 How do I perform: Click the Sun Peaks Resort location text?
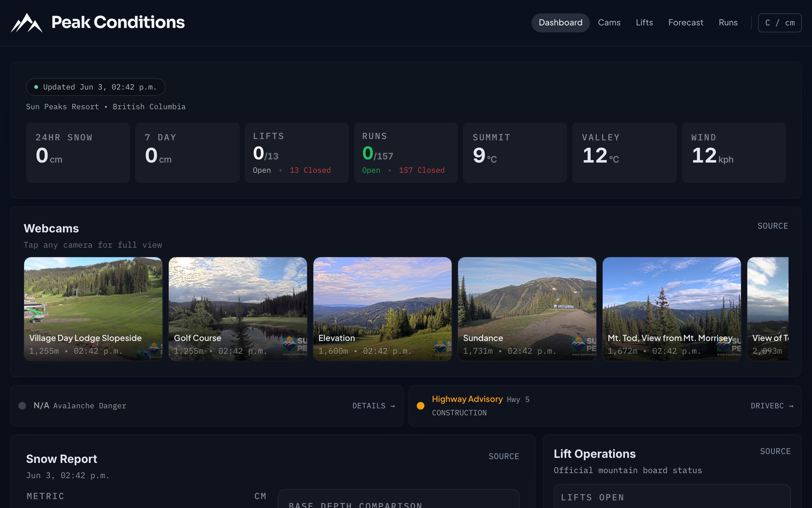point(106,106)
